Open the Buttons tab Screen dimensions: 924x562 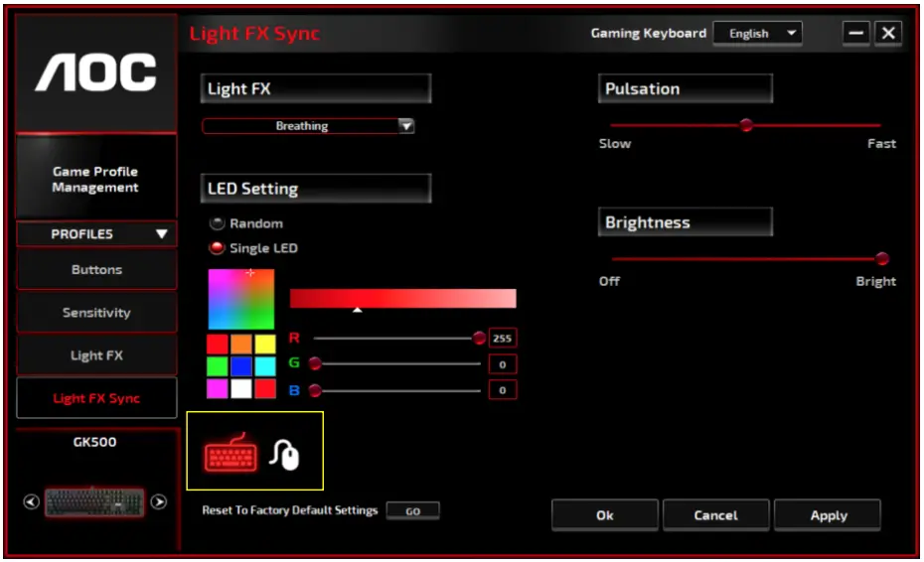coord(96,270)
